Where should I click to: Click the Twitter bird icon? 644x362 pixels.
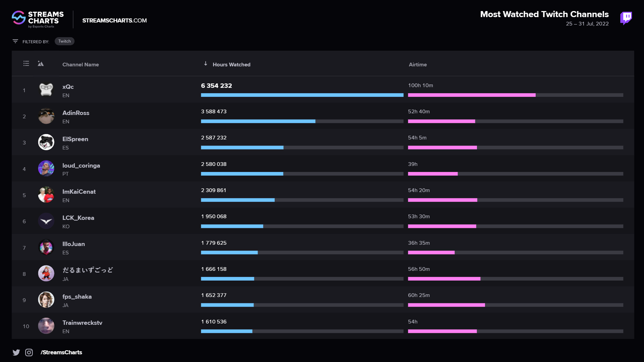tap(16, 352)
